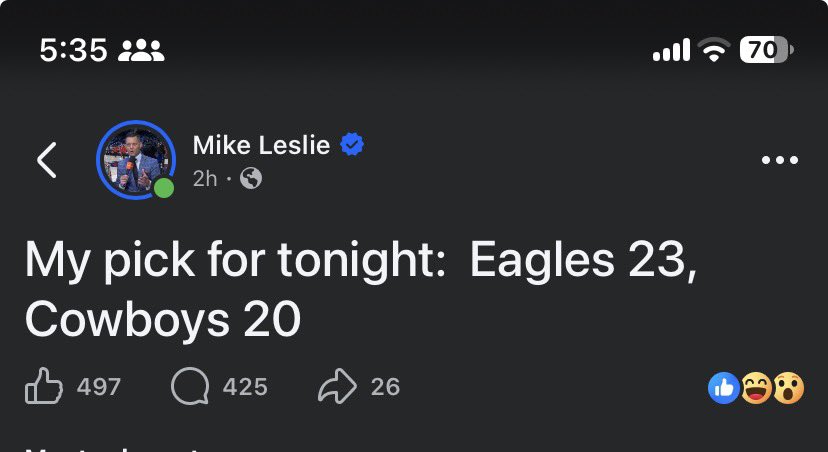Tap the 497 likes count
828x452 pixels.
[x=99, y=387]
